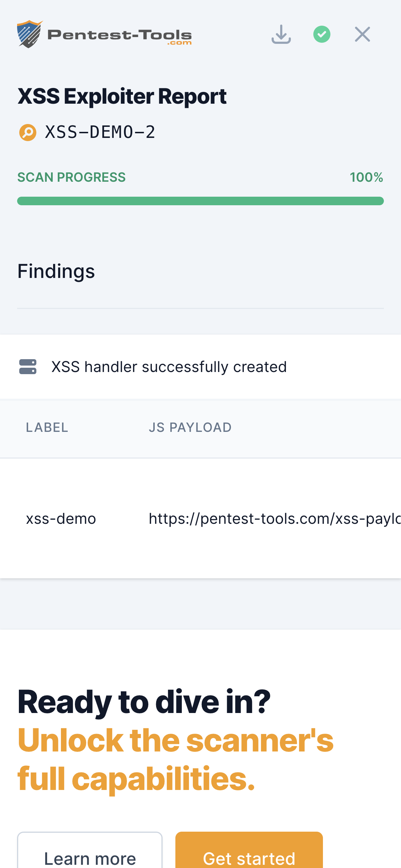
Task: Click the Pentest-Tools logo
Action: tap(104, 34)
